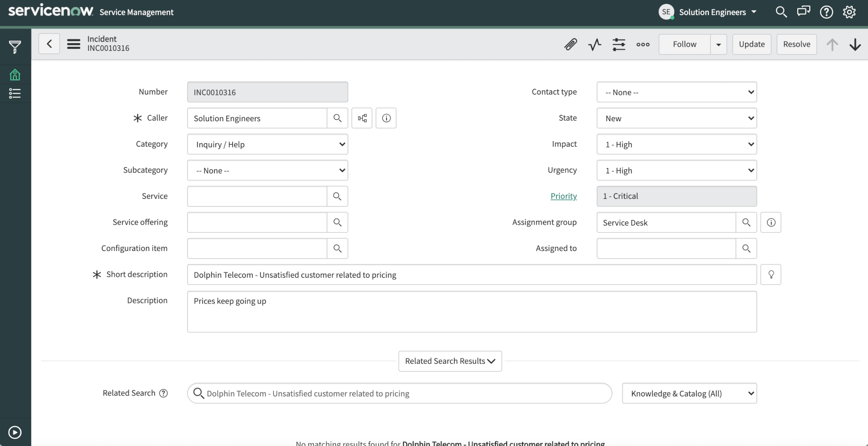Open the Priority field link
The width and height of the screenshot is (868, 446).
coord(563,196)
